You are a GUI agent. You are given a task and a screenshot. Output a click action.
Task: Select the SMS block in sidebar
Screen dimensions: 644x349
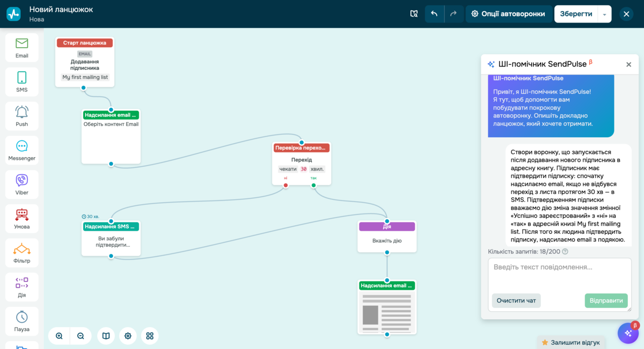(x=21, y=82)
